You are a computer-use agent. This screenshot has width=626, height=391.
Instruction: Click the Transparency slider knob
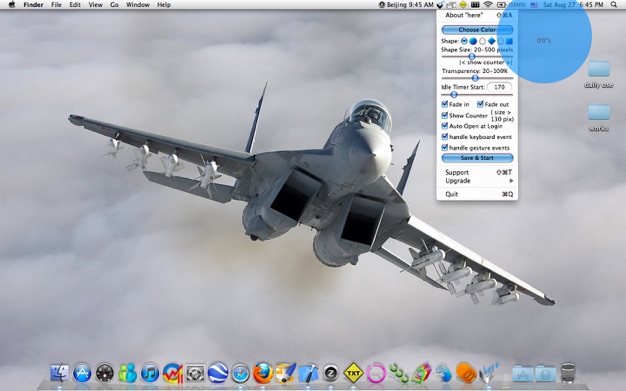475,78
